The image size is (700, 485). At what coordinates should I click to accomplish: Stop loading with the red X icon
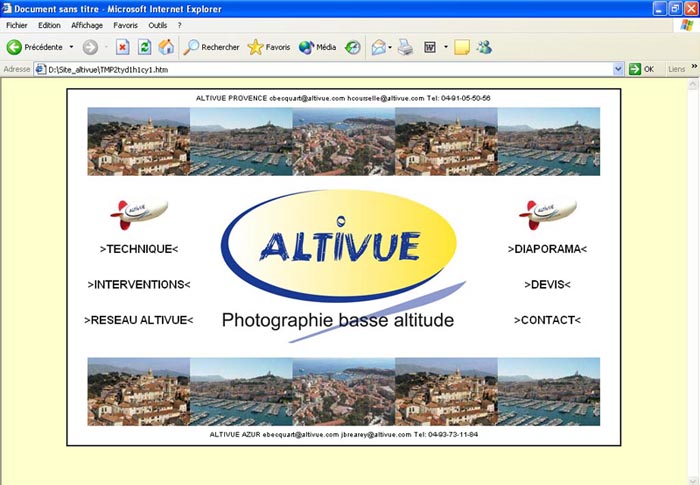123,47
